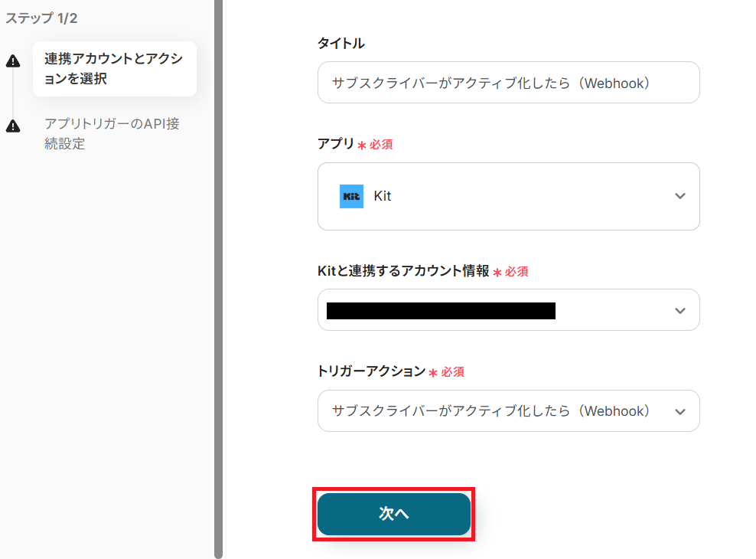The width and height of the screenshot is (756, 559).
Task: Click the line connecting the two steps
Action: [x=13, y=93]
